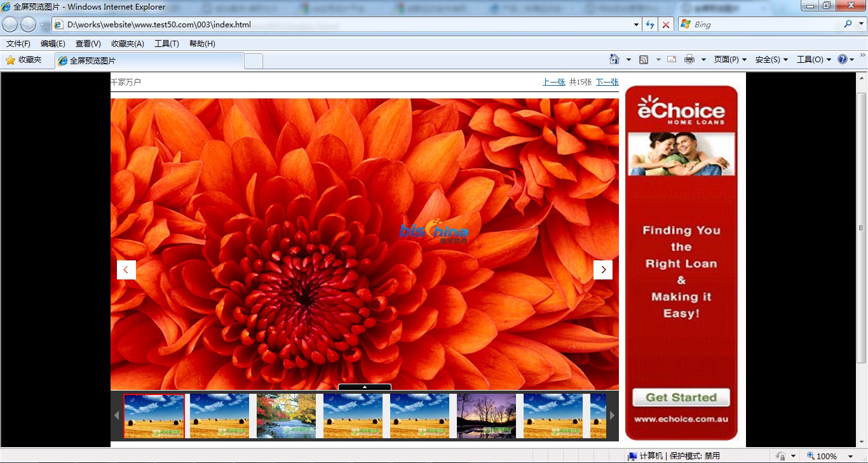Expand the feeds dropdown arrow
This screenshot has height=463, width=868.
pos(658,60)
